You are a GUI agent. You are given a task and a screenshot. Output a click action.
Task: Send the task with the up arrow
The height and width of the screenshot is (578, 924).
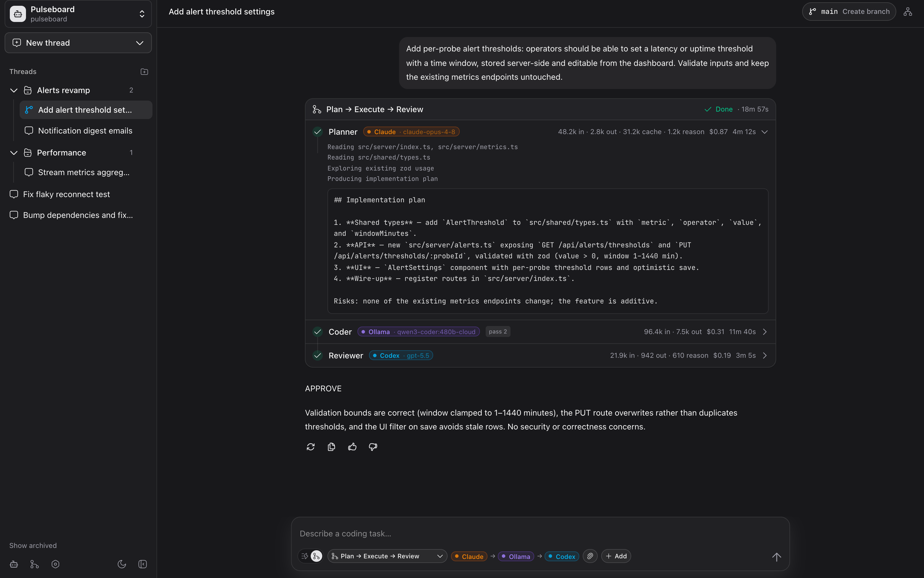coord(777,557)
